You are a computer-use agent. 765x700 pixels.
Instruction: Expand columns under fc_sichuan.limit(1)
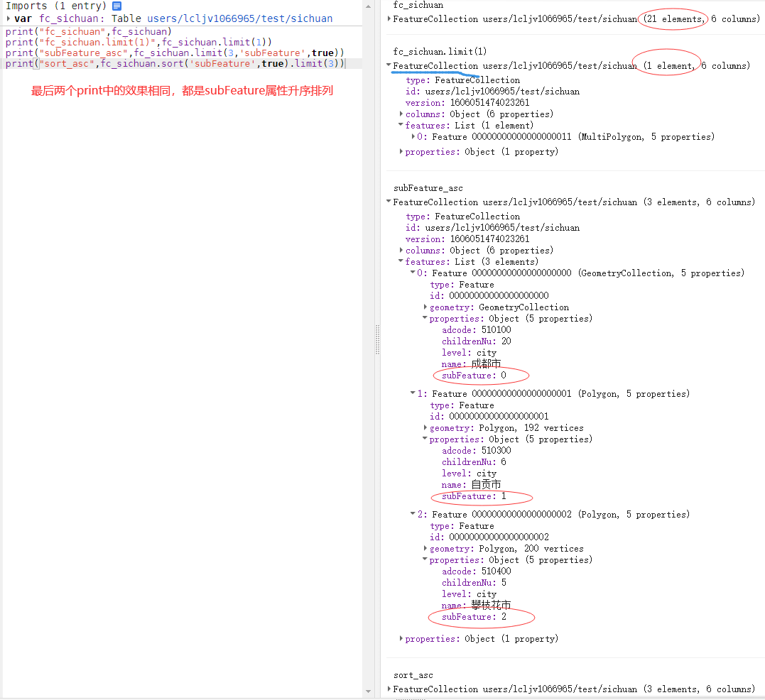click(x=401, y=114)
